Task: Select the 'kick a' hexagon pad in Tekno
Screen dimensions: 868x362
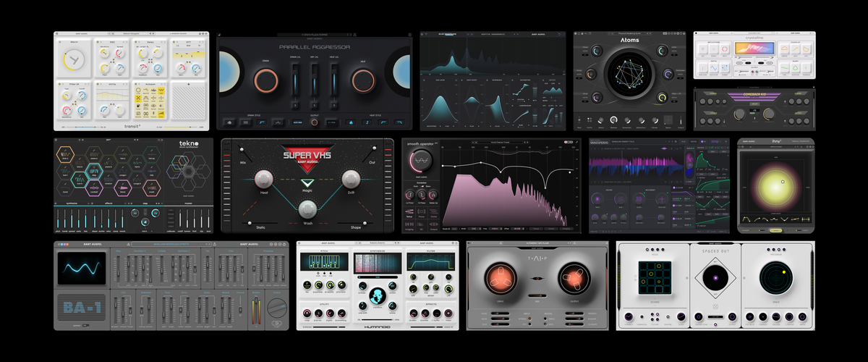Action: (x=65, y=154)
